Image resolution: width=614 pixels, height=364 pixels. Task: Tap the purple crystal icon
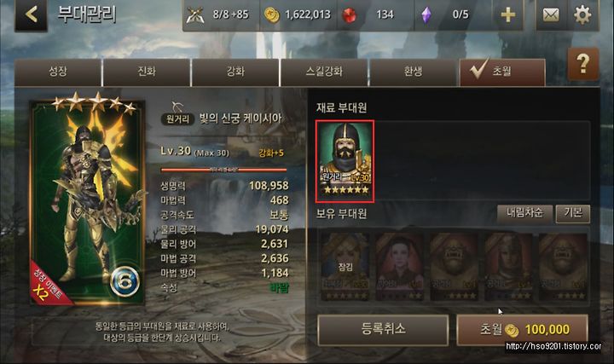pyautogui.click(x=426, y=15)
